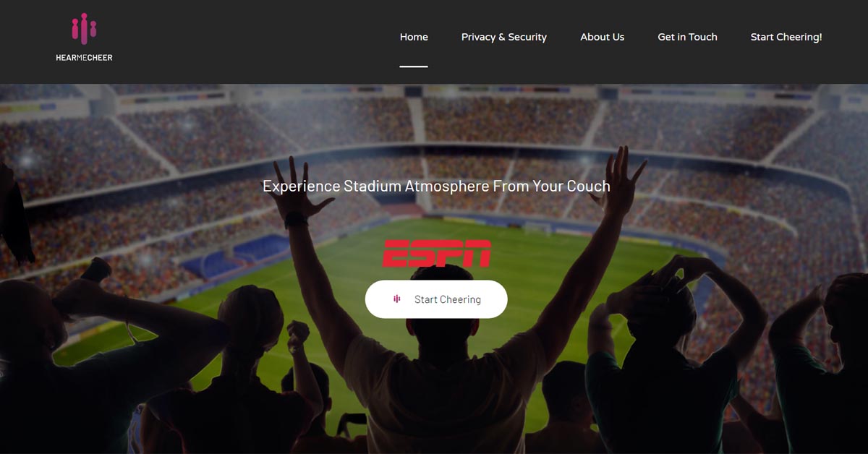Click the Experience Stadium Atmosphere headline text
The image size is (868, 454).
(436, 186)
